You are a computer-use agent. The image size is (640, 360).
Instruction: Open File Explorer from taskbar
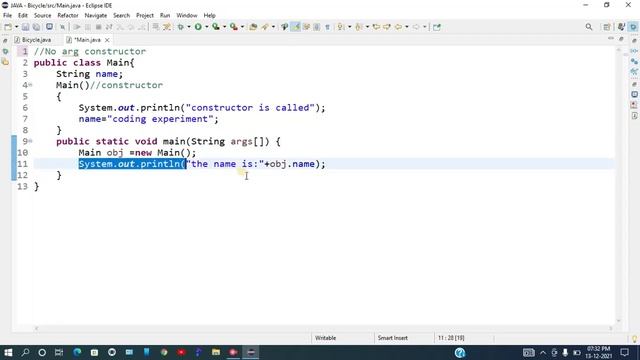point(216,352)
